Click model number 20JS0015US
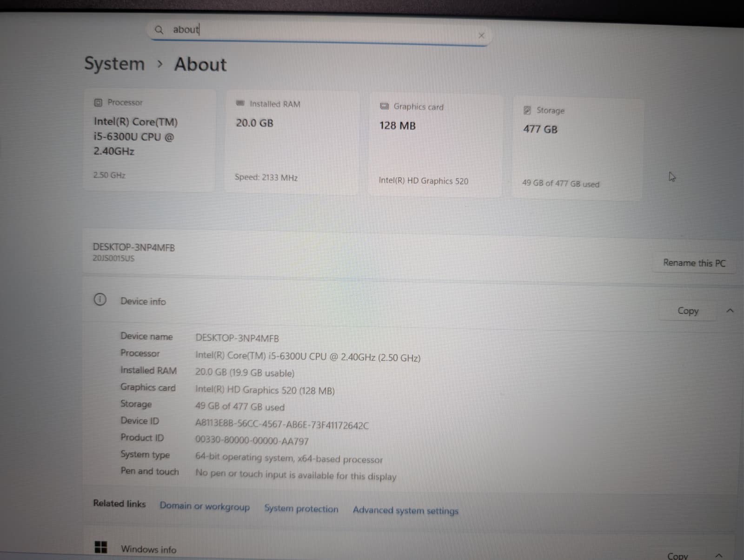Viewport: 744px width, 560px height. [x=113, y=258]
